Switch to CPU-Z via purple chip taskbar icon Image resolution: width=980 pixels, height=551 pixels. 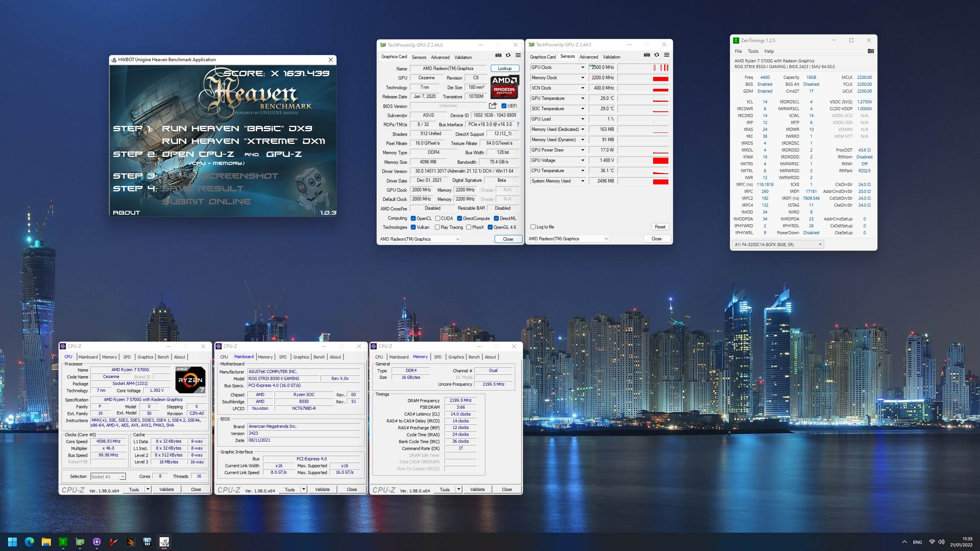pos(97,542)
